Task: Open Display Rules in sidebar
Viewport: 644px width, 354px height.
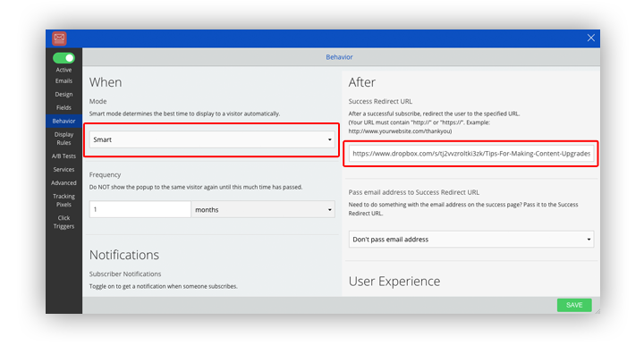Action: pos(64,139)
